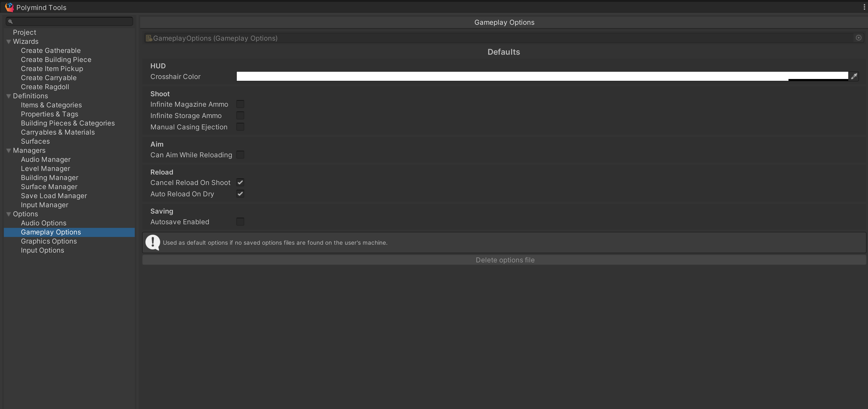Screen dimensions: 868x409
Task: Collapse the Managers tree group
Action: (9, 151)
